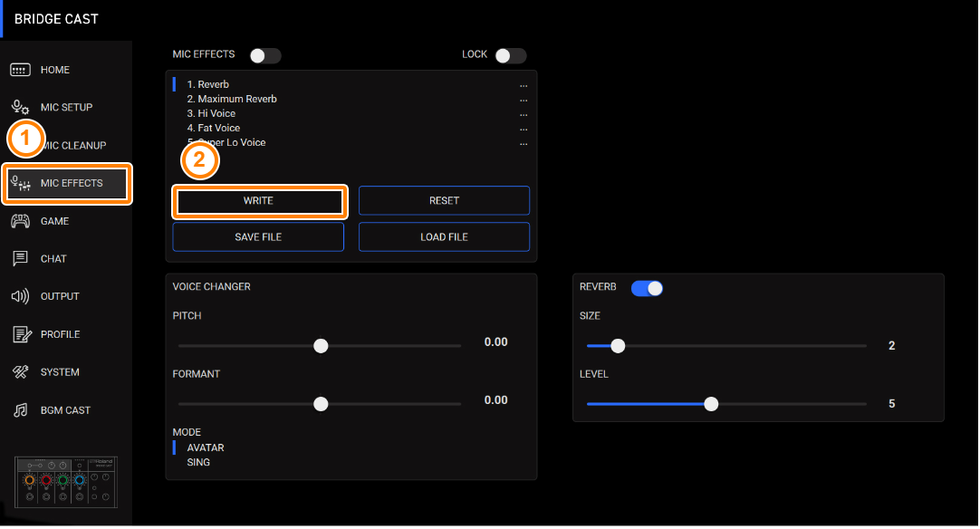Screen dimensions: 980x529
Task: Navigate to the SYSTEM page
Action: coord(60,372)
